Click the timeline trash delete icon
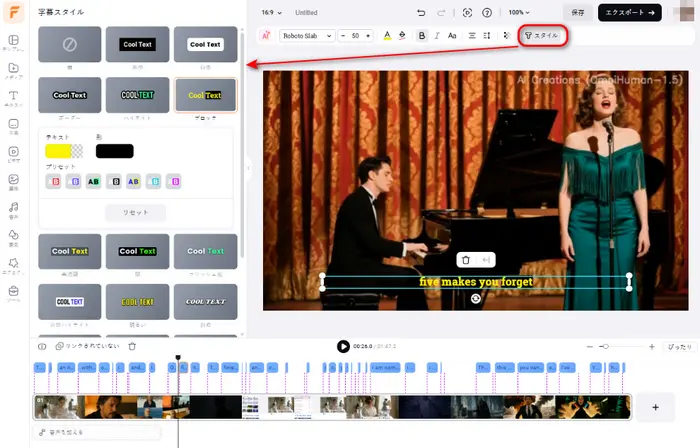700x448 pixels. tap(132, 346)
